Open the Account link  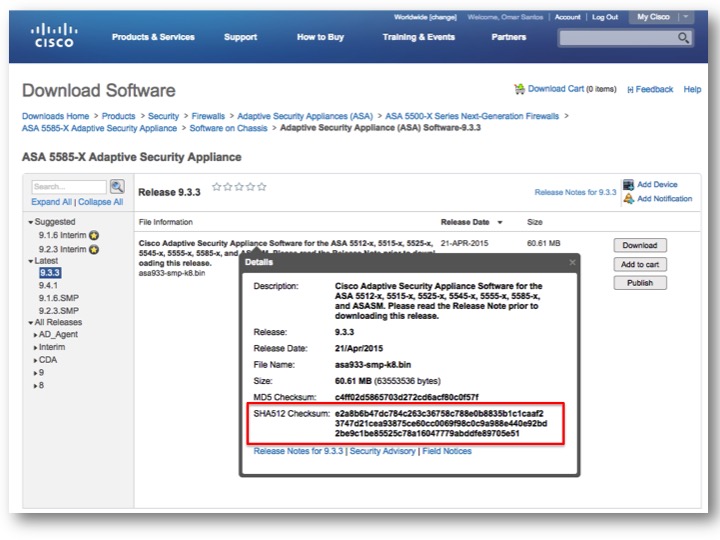click(x=568, y=17)
